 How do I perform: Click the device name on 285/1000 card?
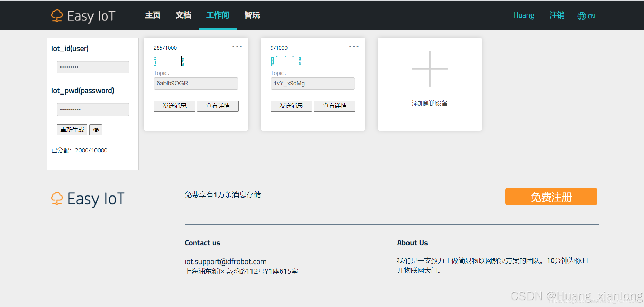pos(169,61)
